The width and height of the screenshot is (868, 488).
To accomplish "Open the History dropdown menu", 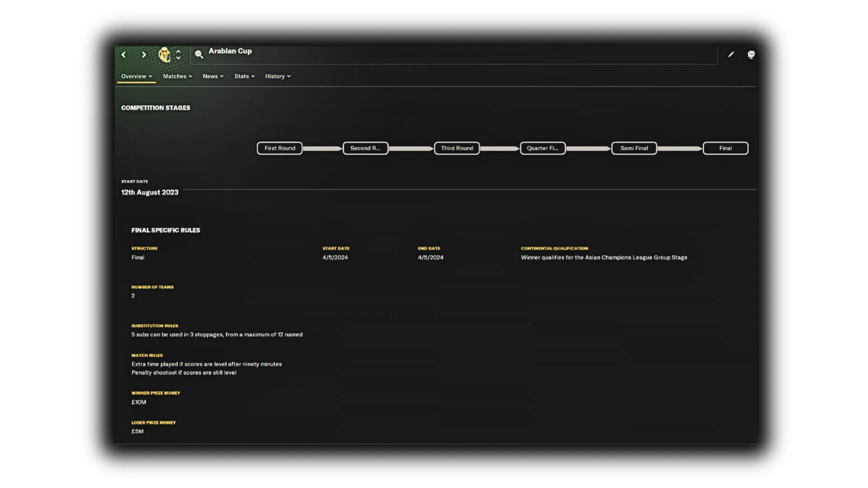I will pos(278,76).
